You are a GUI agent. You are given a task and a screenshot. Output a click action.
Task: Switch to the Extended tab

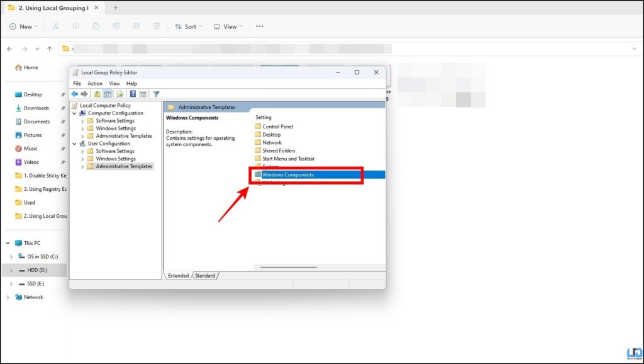[x=178, y=276]
